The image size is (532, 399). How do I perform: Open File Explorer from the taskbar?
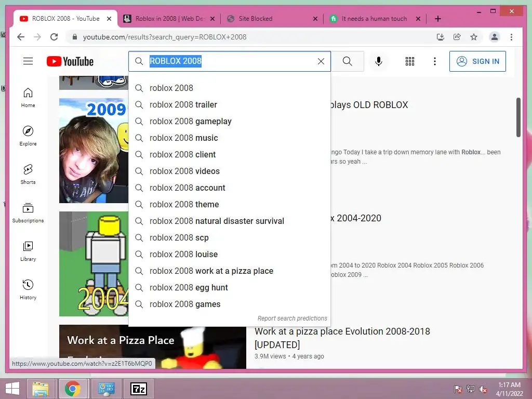pyautogui.click(x=41, y=389)
